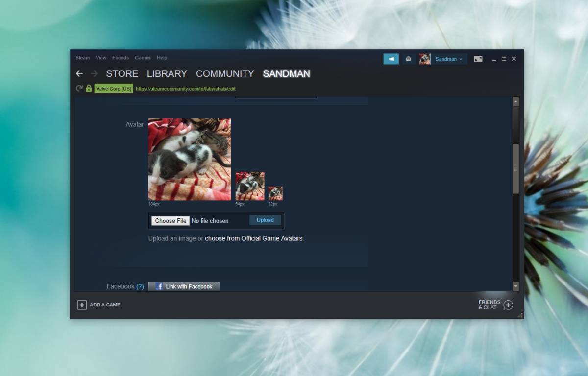Open the inbox envelope icon
The height and width of the screenshot is (376, 588).
(x=408, y=59)
